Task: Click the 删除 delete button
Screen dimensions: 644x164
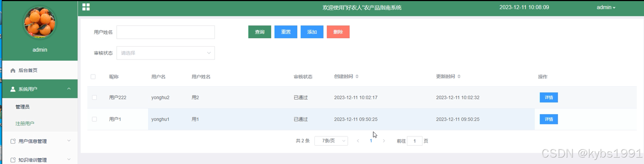Action: coord(338,32)
